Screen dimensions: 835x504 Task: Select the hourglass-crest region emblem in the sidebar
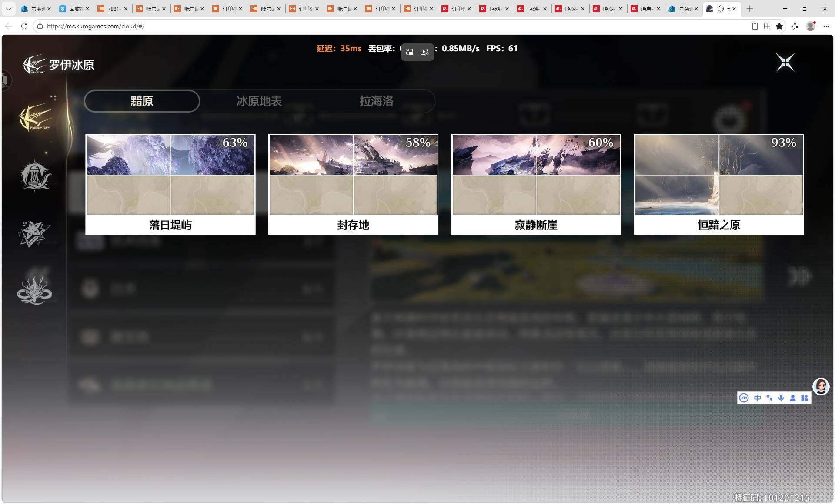(35, 176)
